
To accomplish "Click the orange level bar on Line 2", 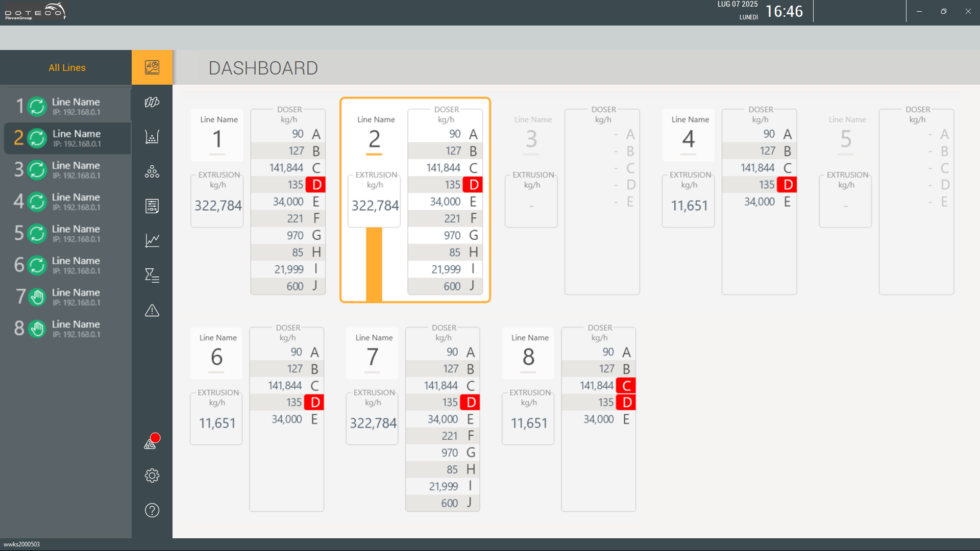I will [x=374, y=264].
